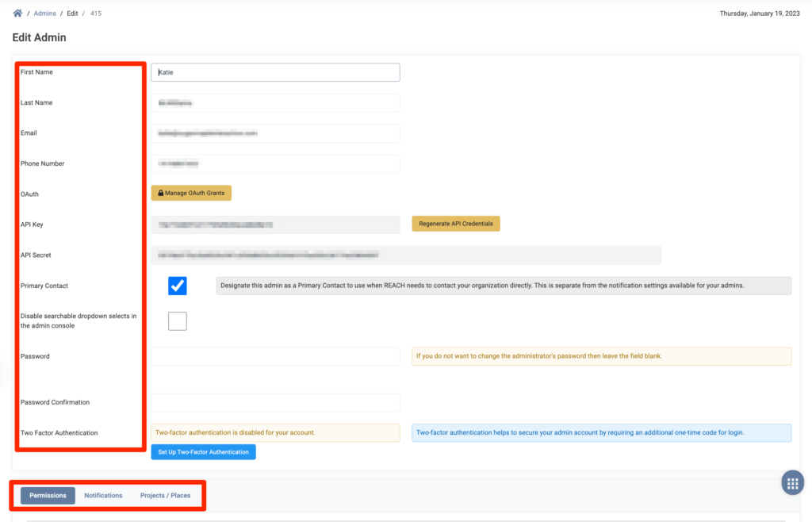Image resolution: width=812 pixels, height=522 pixels.
Task: Click the Edit breadcrumb item
Action: click(x=72, y=13)
